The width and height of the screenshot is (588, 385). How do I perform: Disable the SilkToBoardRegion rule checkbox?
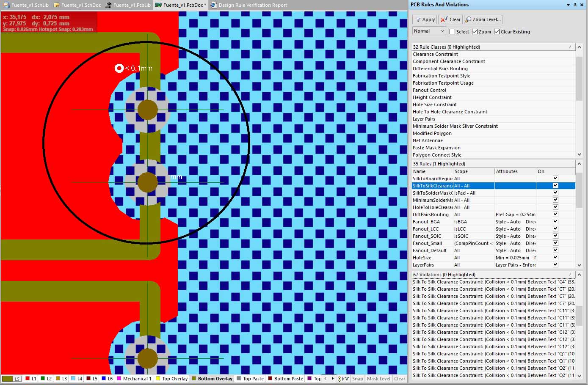(555, 179)
